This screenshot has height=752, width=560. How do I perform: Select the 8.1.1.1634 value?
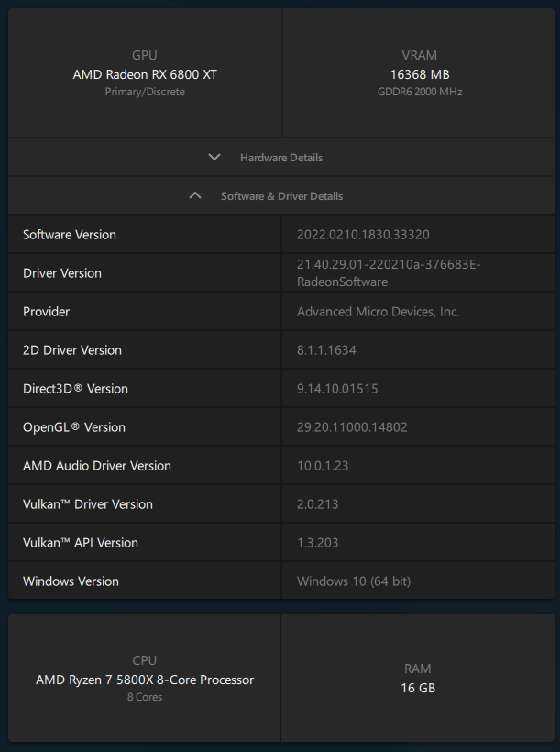pos(326,350)
